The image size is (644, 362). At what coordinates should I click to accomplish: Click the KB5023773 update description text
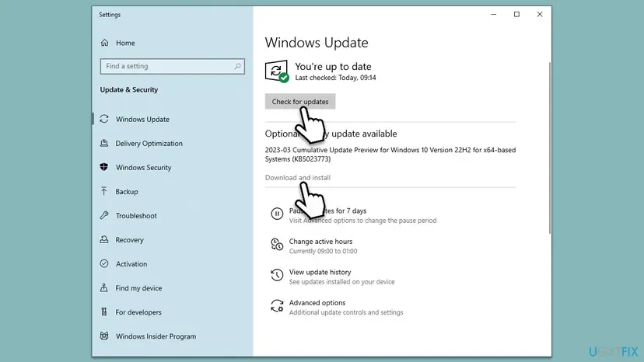point(390,155)
